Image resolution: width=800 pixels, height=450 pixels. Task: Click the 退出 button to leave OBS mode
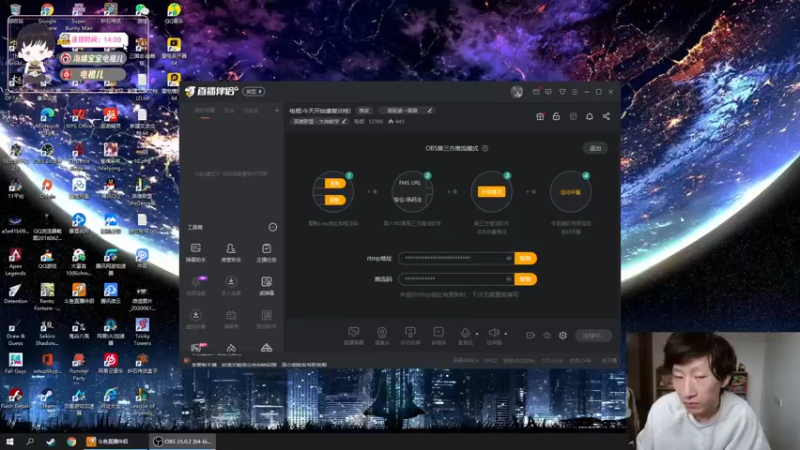(595, 148)
